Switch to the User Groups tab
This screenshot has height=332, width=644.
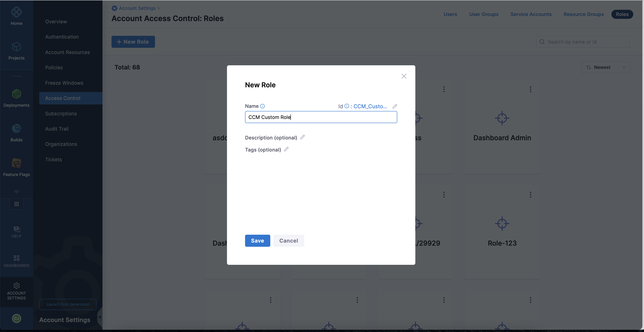pos(484,14)
